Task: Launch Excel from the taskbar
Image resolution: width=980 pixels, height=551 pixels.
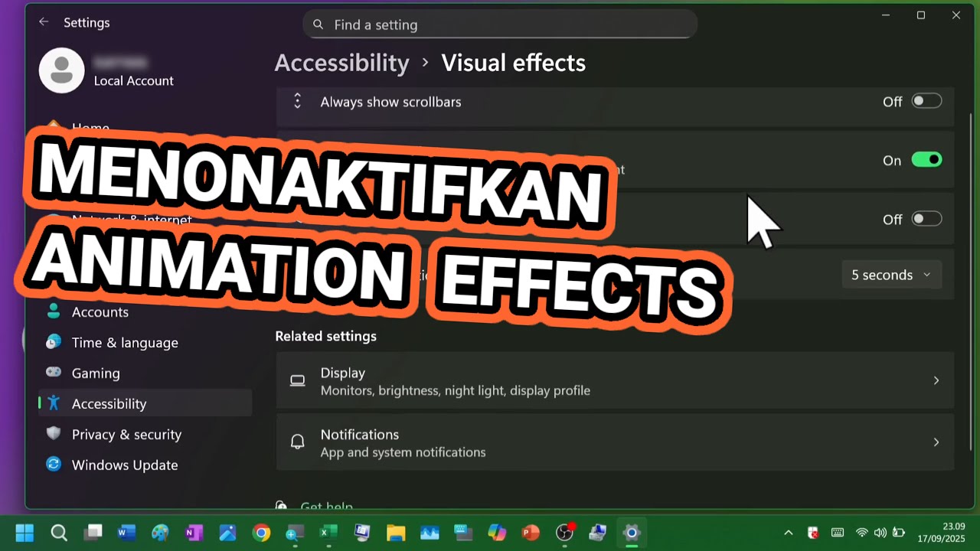Action: pos(328,533)
